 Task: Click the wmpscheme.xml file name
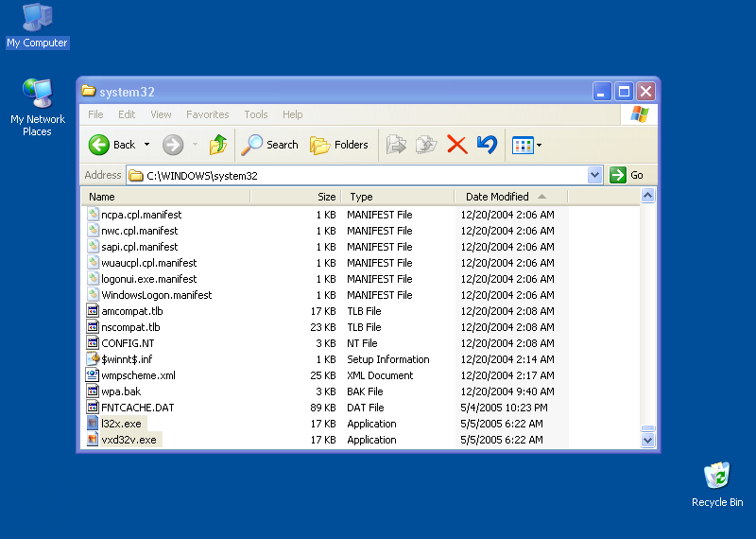coord(138,375)
